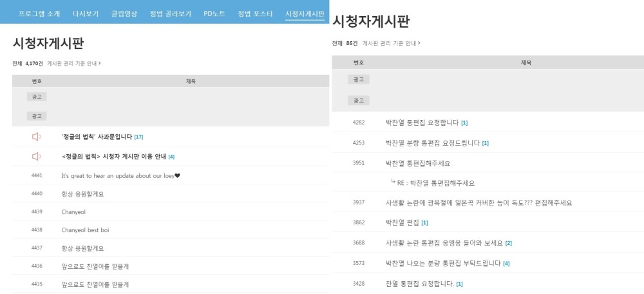The height and width of the screenshot is (294, 644).
Task: Click the reply arrow icon before RE : 박찬열 통편집해주세요
Action: pos(393,181)
